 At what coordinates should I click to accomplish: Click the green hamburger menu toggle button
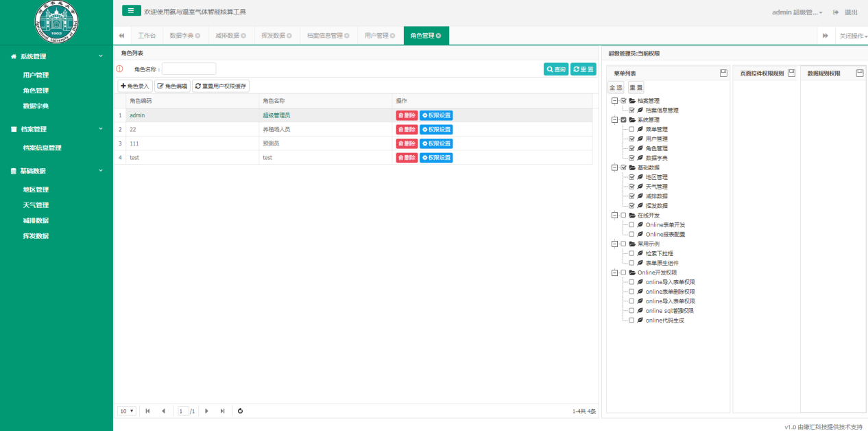(131, 11)
